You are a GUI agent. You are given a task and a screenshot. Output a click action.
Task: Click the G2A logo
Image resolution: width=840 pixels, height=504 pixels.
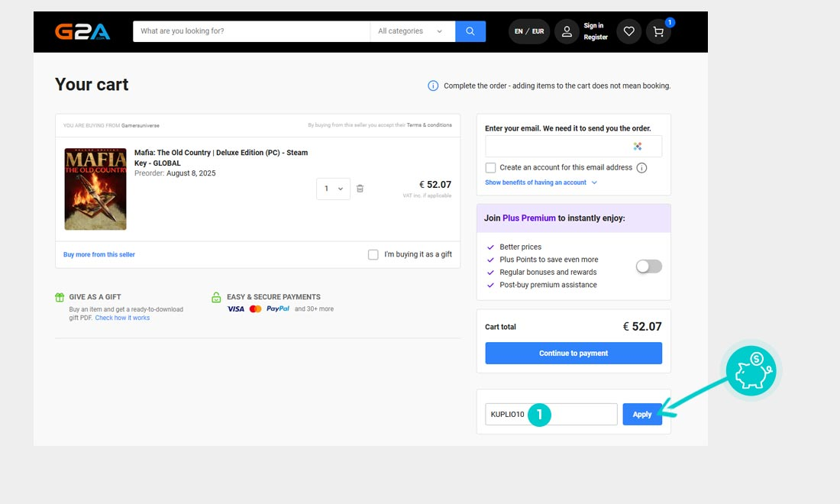(x=82, y=31)
